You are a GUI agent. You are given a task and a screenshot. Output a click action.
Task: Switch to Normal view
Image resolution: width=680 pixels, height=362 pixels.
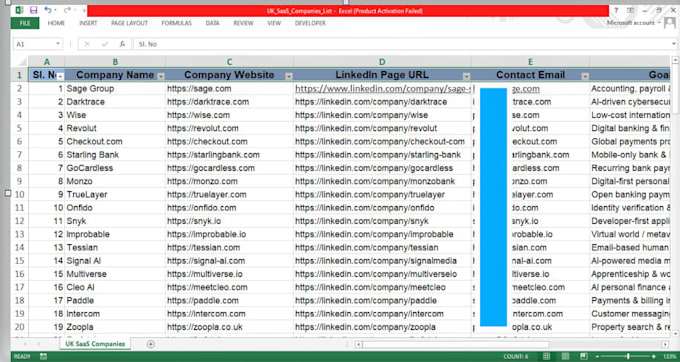tap(546, 356)
